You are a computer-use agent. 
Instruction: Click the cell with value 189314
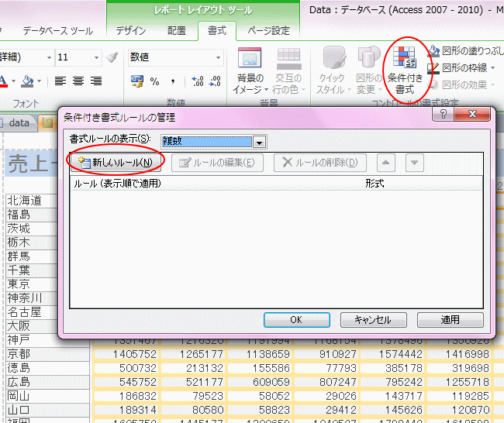126,410
